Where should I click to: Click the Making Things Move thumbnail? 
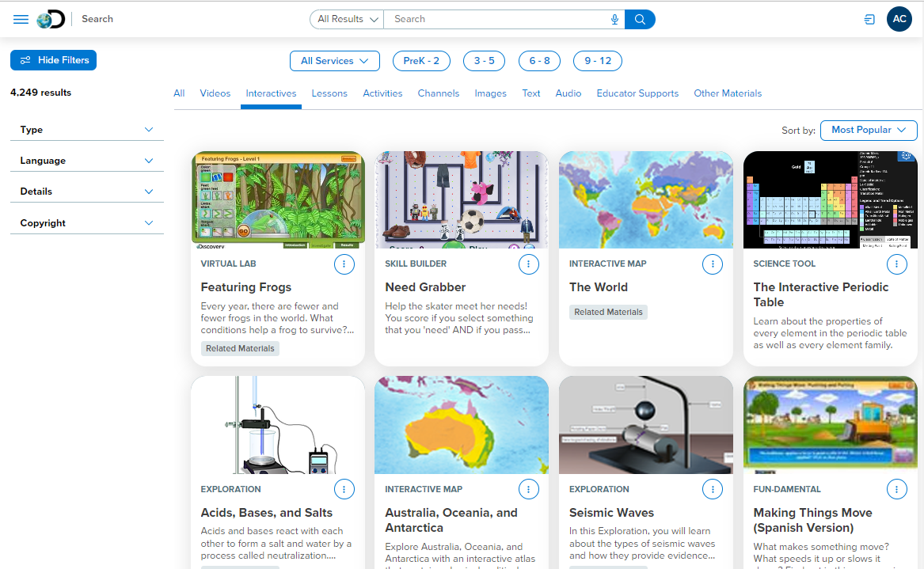tap(831, 425)
